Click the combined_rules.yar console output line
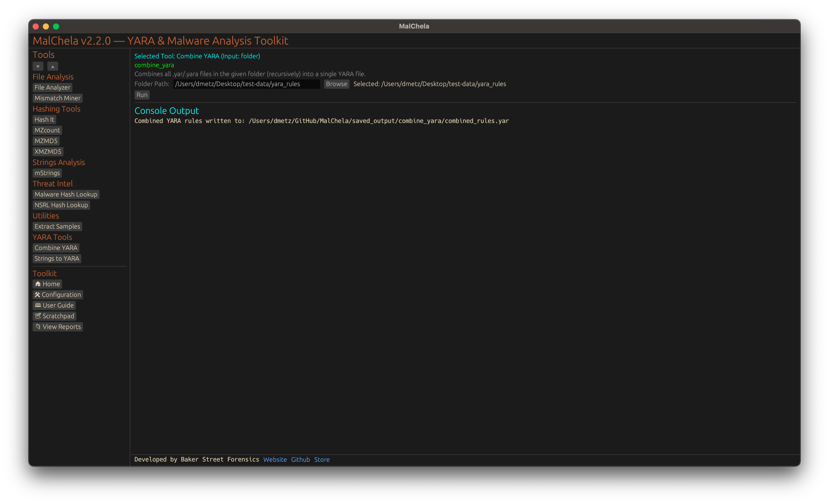 [x=321, y=121]
